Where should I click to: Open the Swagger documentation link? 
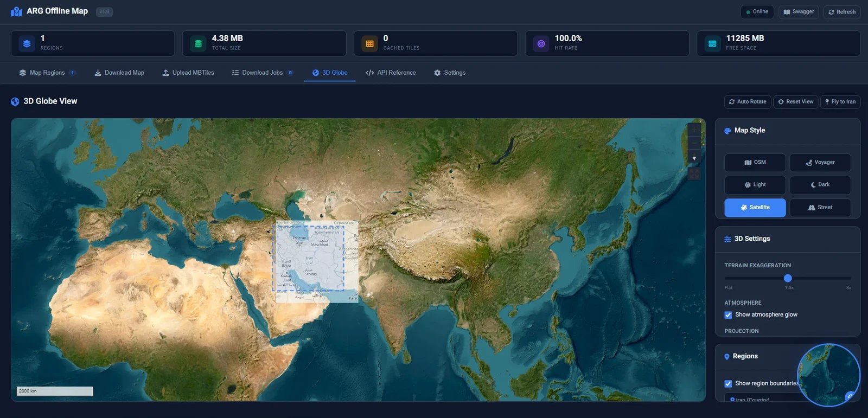[799, 12]
